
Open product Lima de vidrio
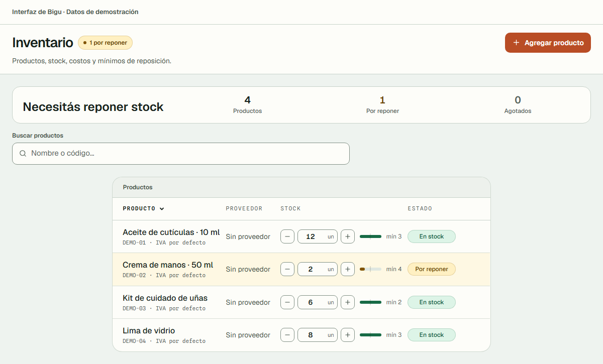149,331
